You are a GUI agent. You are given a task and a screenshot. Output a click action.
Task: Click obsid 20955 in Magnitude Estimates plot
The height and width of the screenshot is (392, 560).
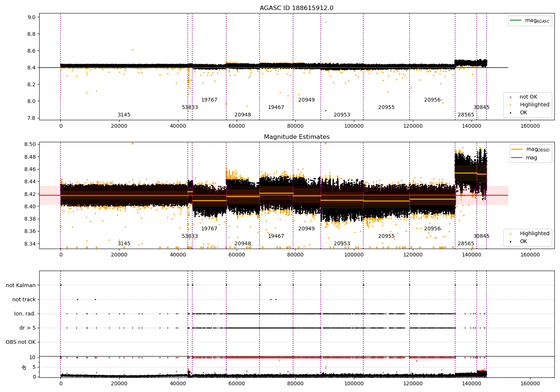(386, 236)
